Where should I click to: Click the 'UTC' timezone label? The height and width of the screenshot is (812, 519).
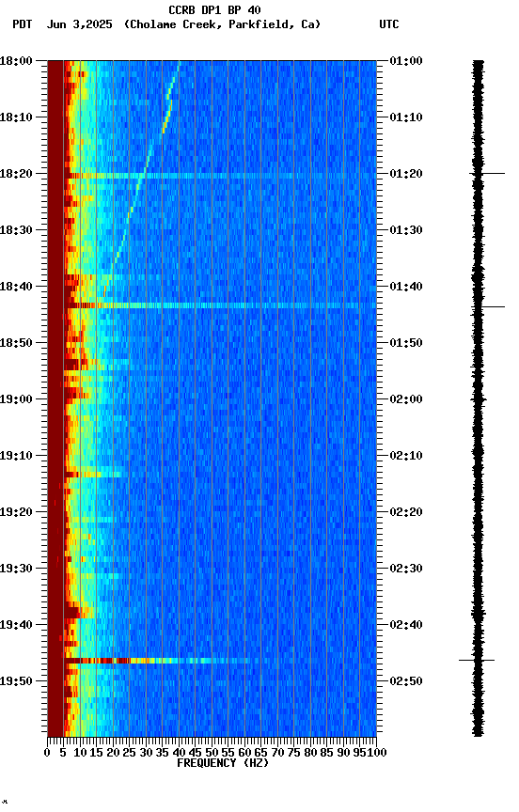pyautogui.click(x=389, y=24)
